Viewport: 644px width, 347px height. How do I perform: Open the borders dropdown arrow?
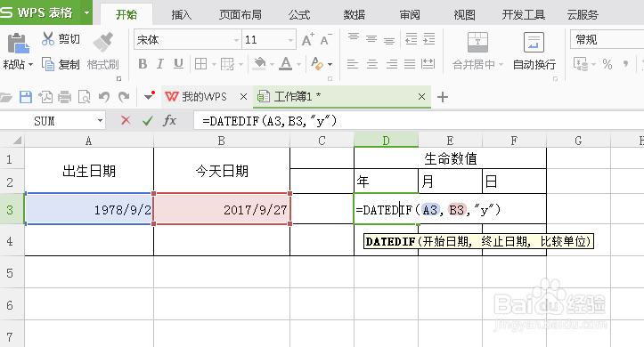(214, 64)
